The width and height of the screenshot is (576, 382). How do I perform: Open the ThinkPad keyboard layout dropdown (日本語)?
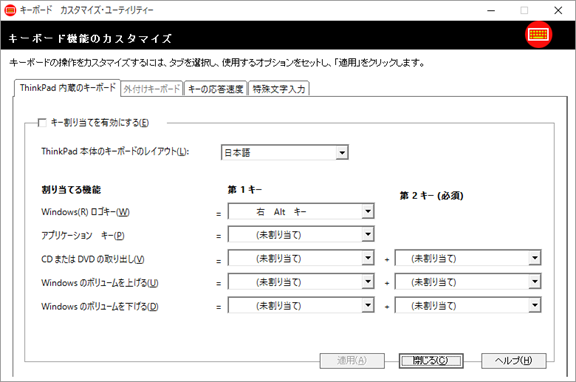tap(285, 152)
